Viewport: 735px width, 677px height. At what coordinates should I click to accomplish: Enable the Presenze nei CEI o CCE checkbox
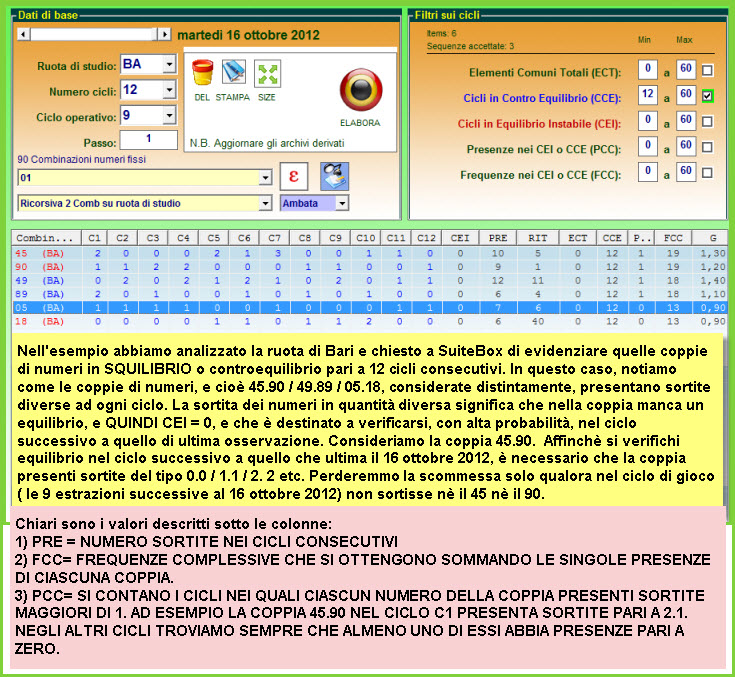pos(707,147)
